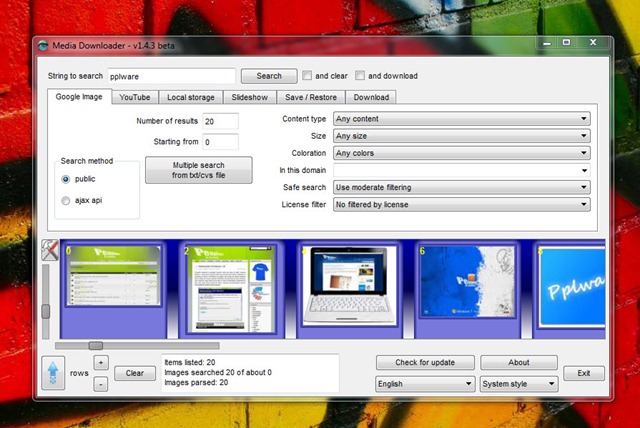
Task: Click the 'Number of results' field
Action: 220,121
